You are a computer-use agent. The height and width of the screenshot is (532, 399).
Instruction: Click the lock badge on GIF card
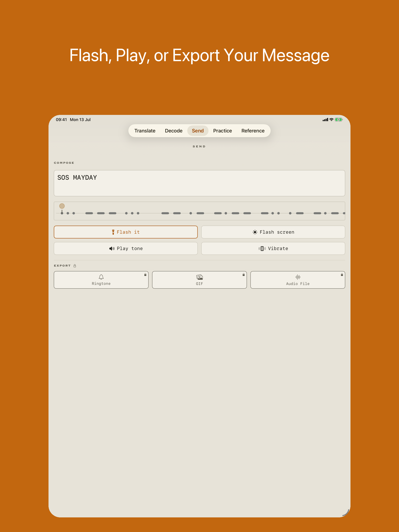(x=244, y=274)
